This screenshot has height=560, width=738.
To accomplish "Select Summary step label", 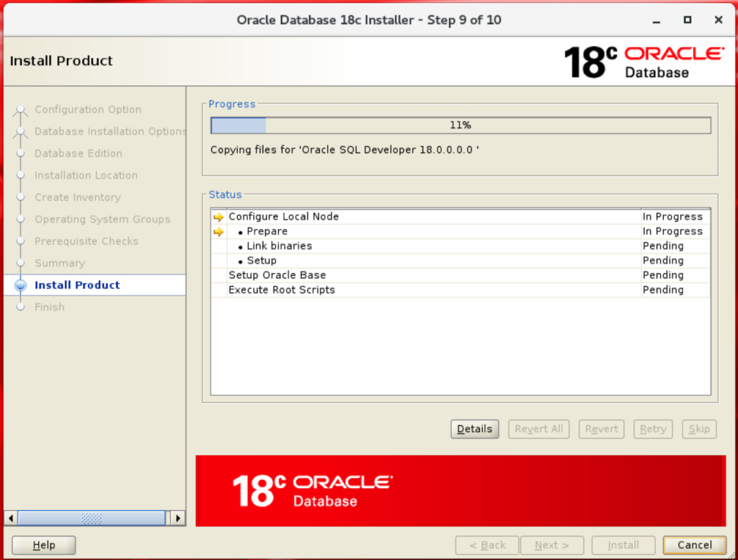I will pyautogui.click(x=60, y=263).
